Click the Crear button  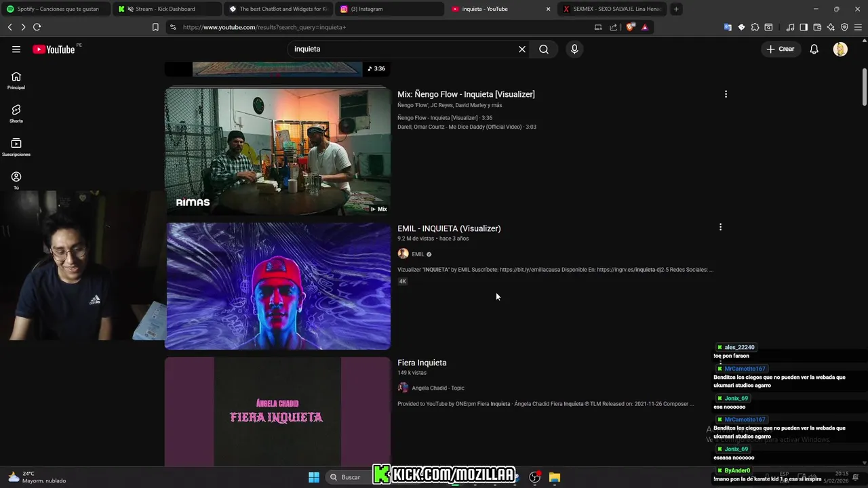point(781,49)
